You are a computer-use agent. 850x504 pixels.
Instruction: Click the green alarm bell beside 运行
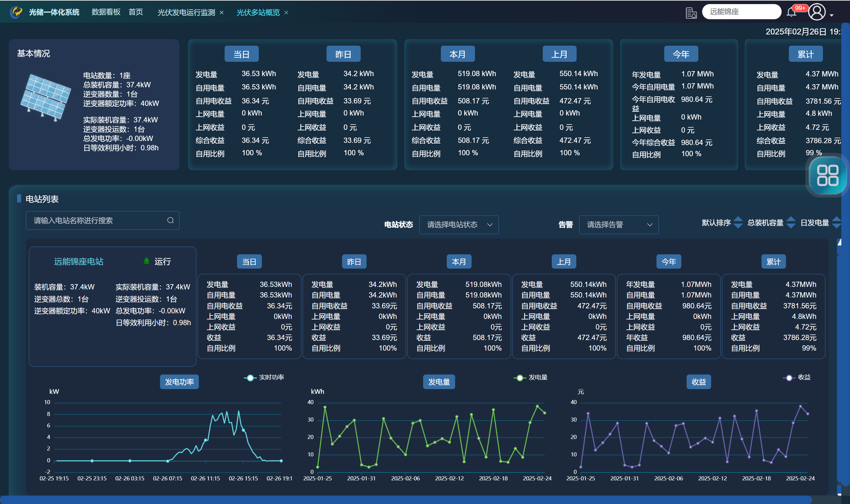146,261
